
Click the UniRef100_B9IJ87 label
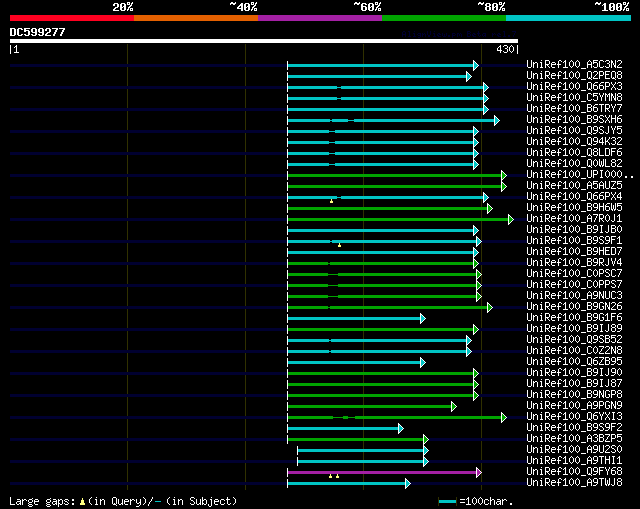574,384
